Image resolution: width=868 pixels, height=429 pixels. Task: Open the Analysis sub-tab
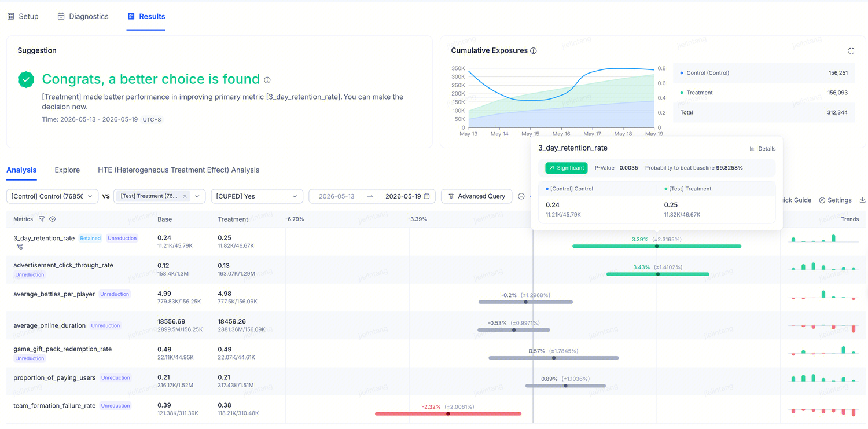[21, 170]
